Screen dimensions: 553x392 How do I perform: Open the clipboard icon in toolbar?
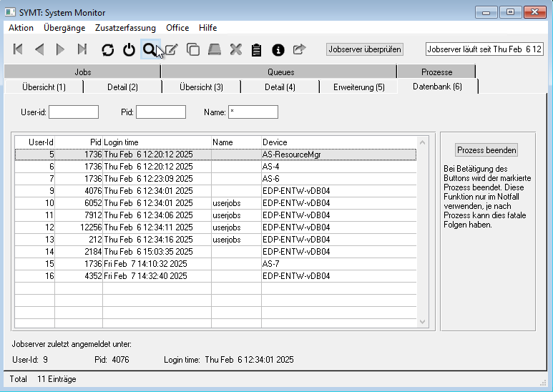(x=257, y=49)
